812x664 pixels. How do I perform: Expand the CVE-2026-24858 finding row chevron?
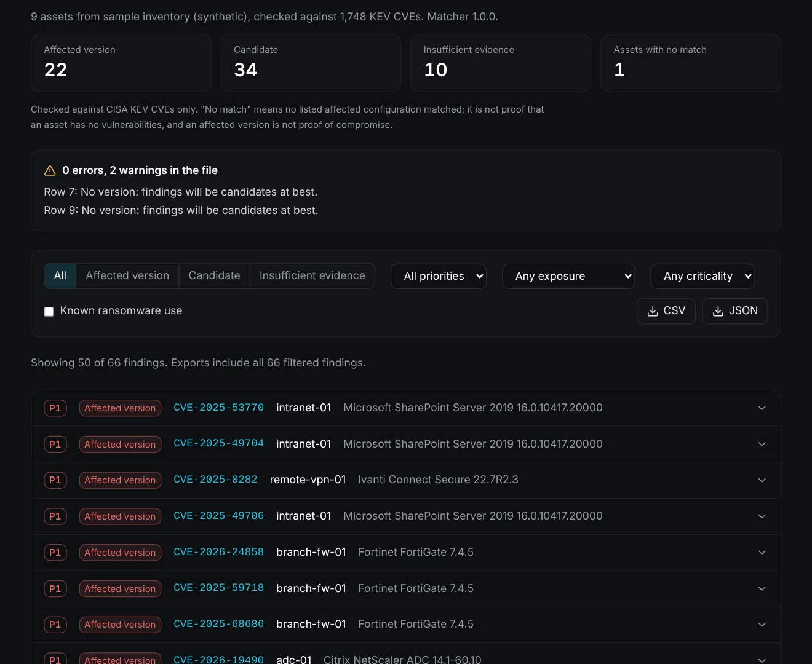762,553
